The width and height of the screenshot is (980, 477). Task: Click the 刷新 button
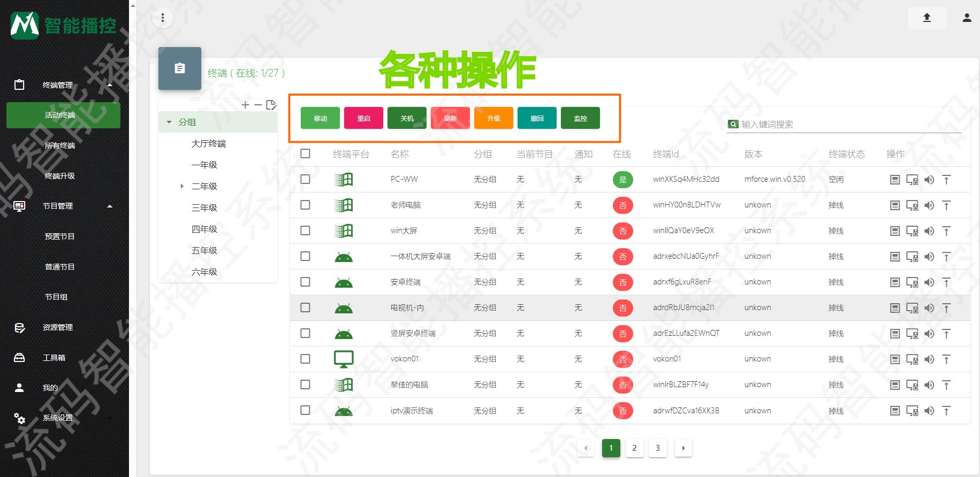pos(450,118)
